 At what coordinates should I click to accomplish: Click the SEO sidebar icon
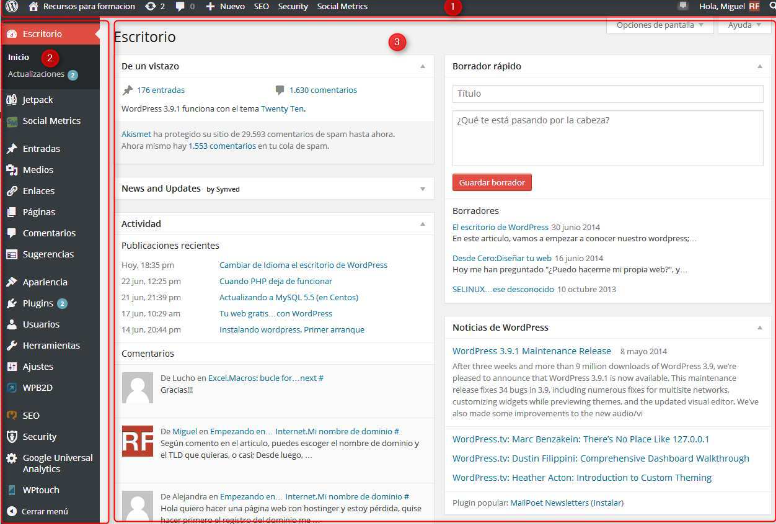[11, 416]
